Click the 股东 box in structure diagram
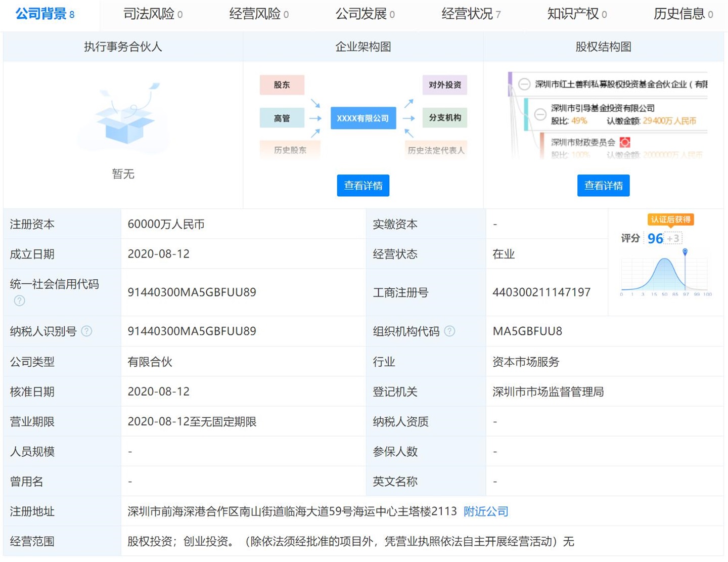 click(282, 85)
